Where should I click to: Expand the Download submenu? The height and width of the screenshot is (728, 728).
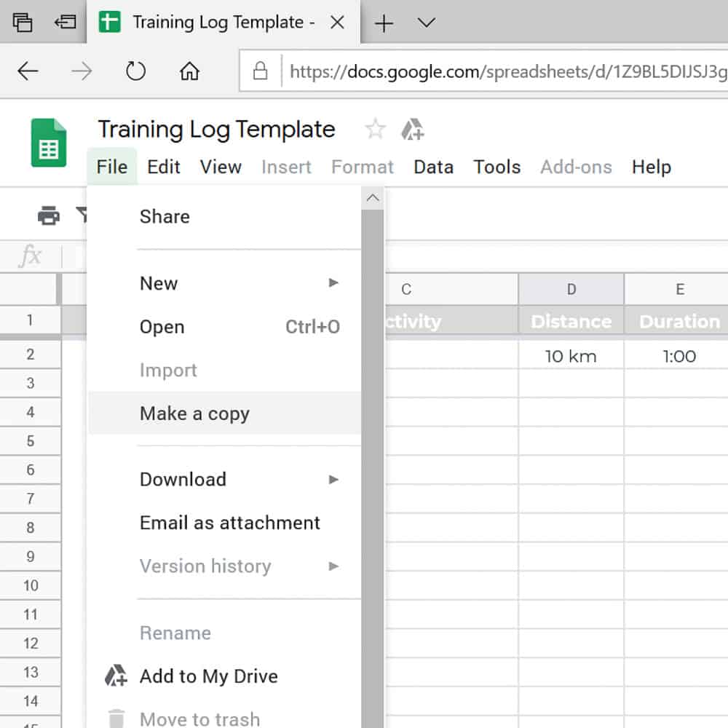224,479
